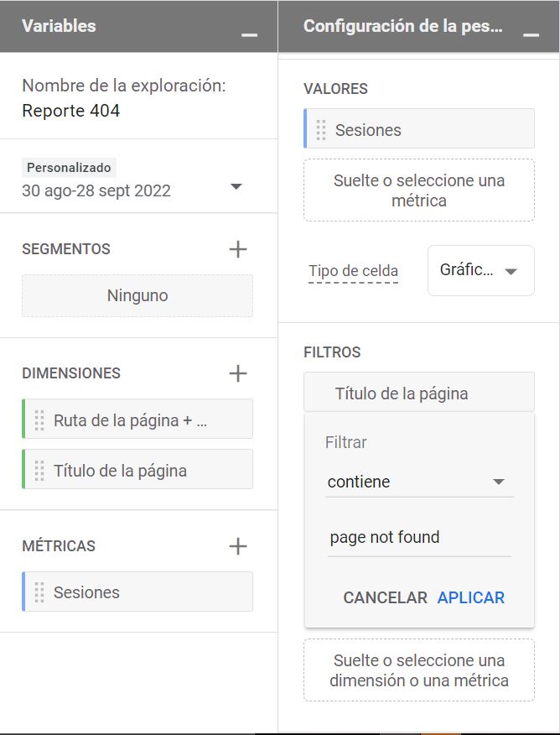Click 'Suelte o seleccione una dimensión' filter zone

418,670
